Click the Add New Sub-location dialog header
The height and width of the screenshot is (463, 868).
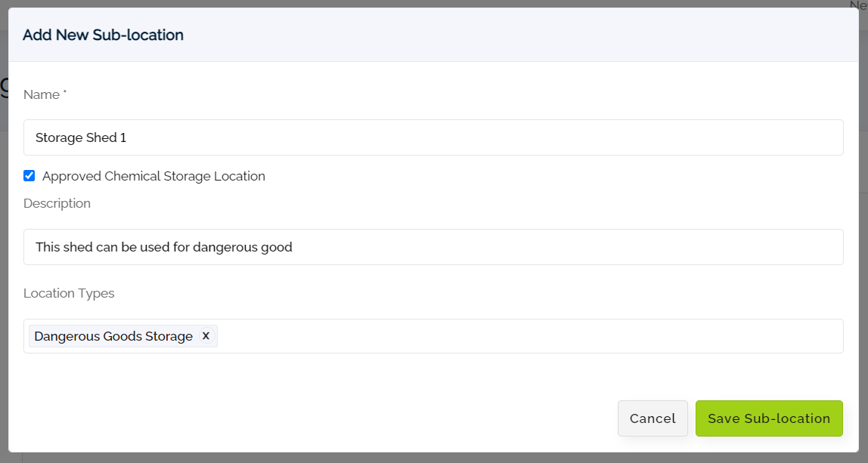pyautogui.click(x=102, y=35)
